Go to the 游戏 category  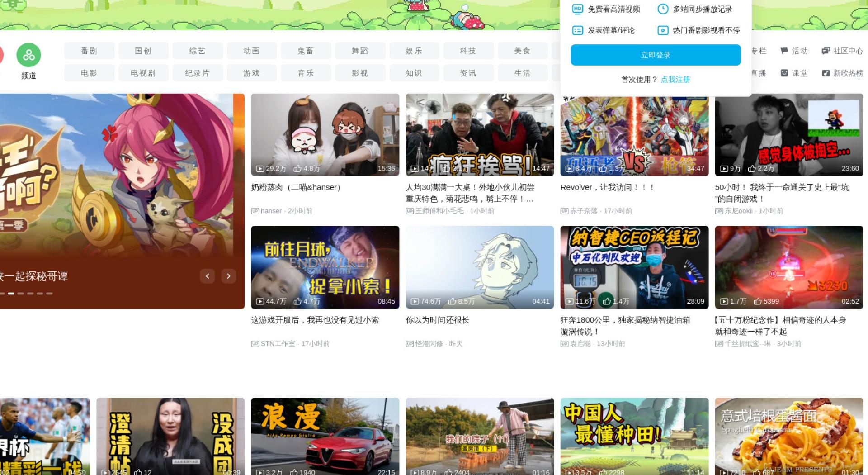point(252,73)
